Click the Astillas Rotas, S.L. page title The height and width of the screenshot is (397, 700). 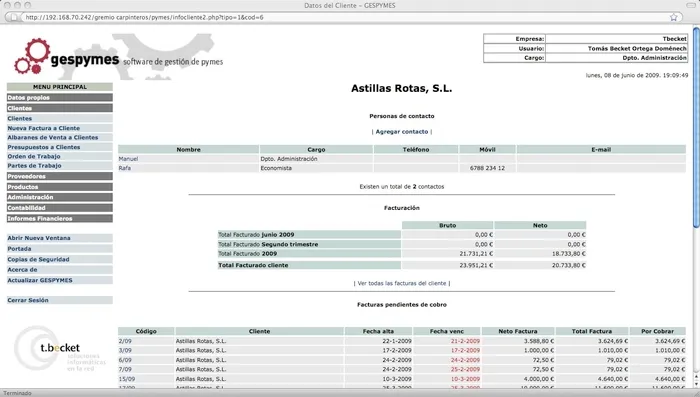click(x=401, y=88)
